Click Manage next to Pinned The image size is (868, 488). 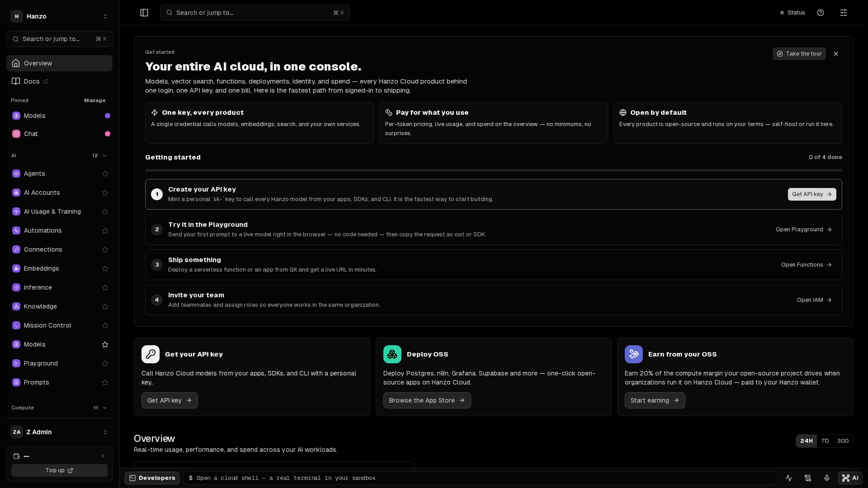point(94,100)
